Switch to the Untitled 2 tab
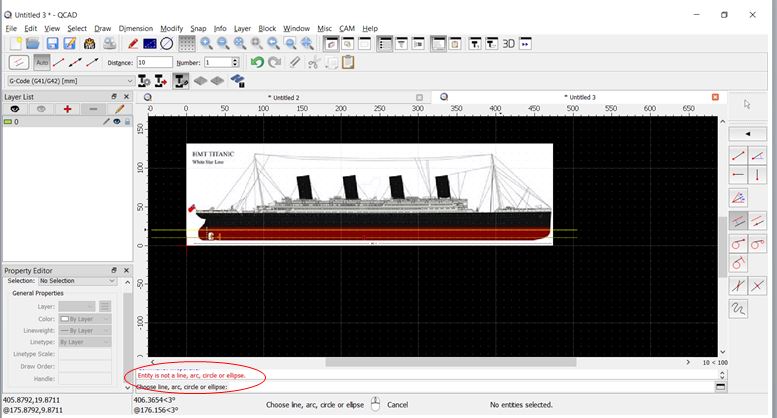 tap(283, 98)
